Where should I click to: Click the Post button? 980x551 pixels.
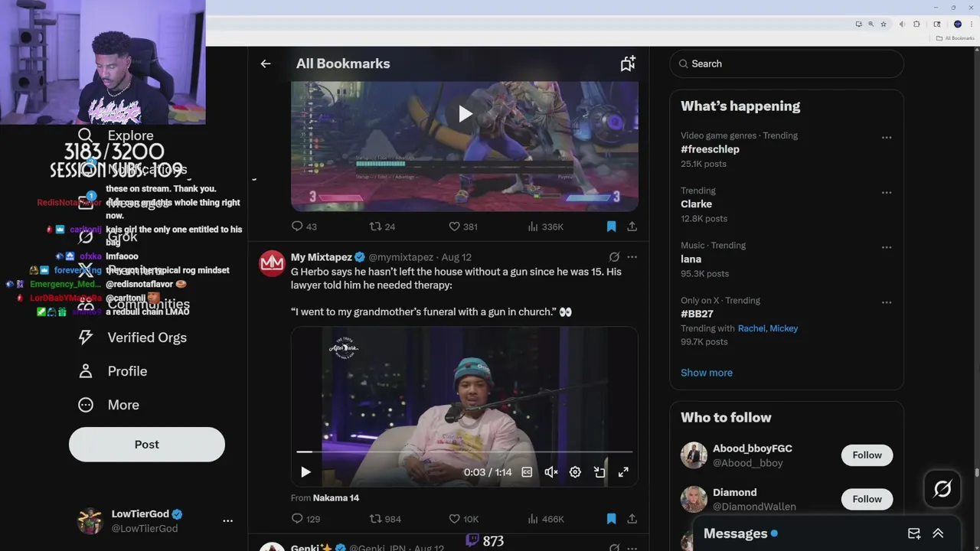(147, 444)
